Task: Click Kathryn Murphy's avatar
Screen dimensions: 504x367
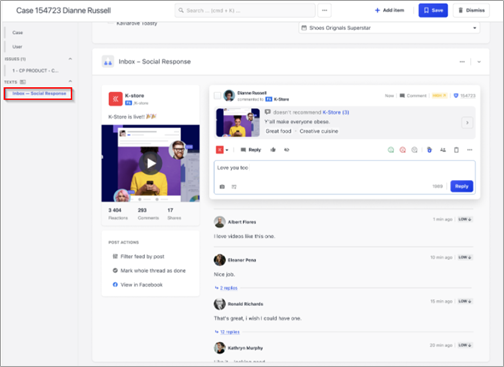Action: [220, 348]
